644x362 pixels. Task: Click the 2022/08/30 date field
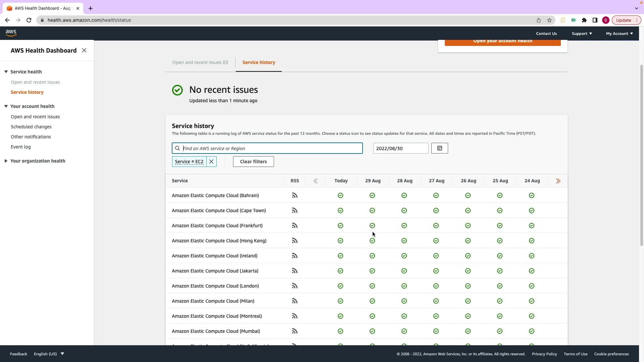[x=400, y=148]
